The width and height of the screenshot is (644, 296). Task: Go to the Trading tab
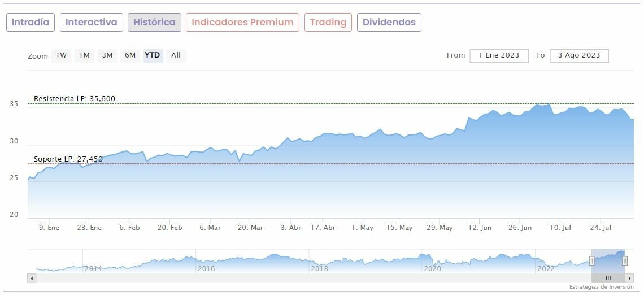click(x=328, y=23)
